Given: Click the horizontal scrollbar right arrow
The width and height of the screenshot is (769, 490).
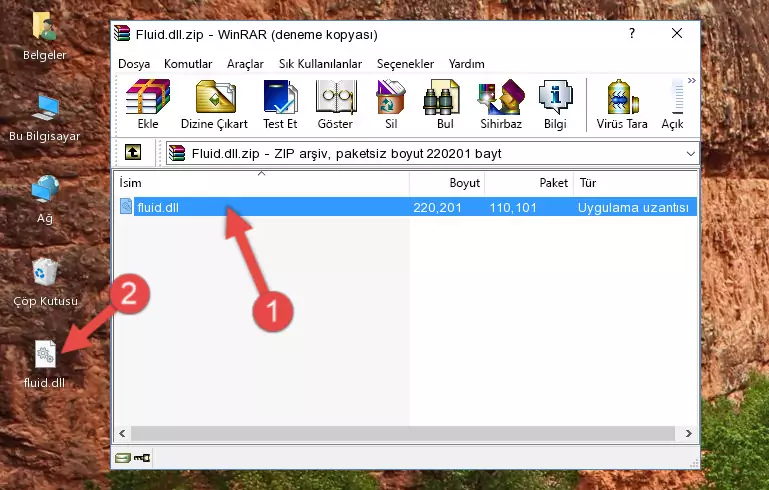Looking at the screenshot, I should click(689, 434).
